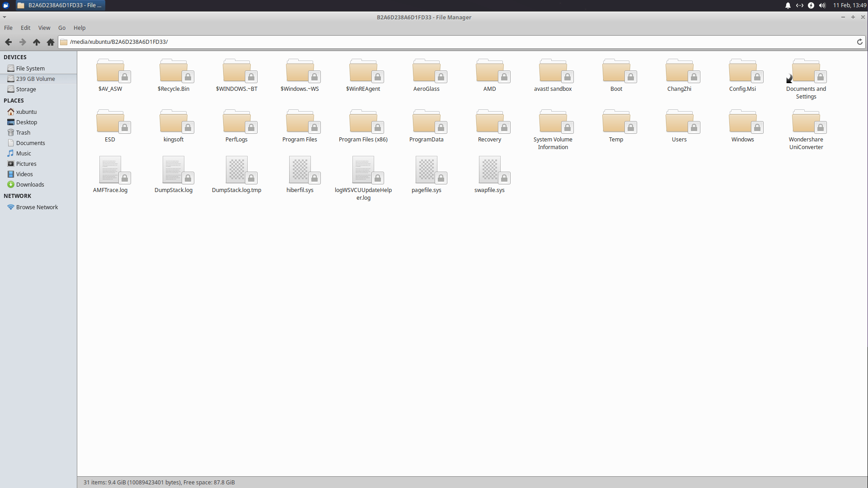Screen dimensions: 868x488
Task: Open Pictures in the sidebar
Action: pos(38,164)
